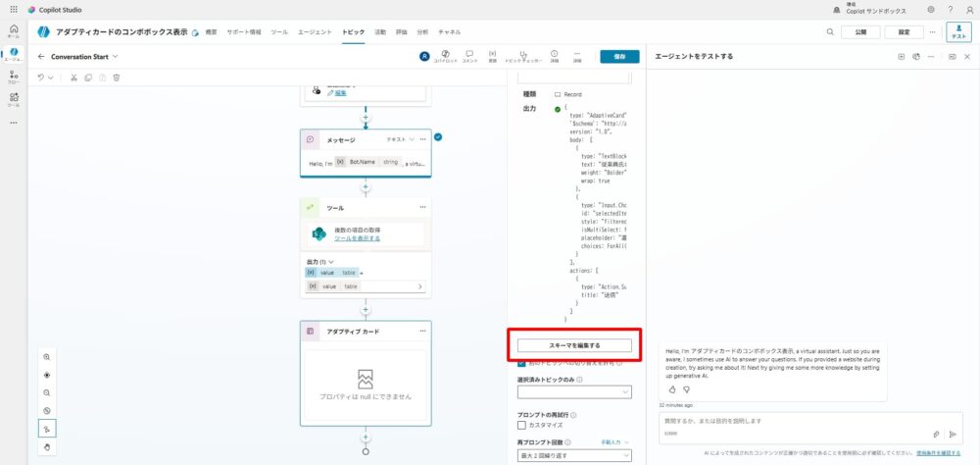
Task: Switch to the チャネル tab
Action: (x=450, y=32)
